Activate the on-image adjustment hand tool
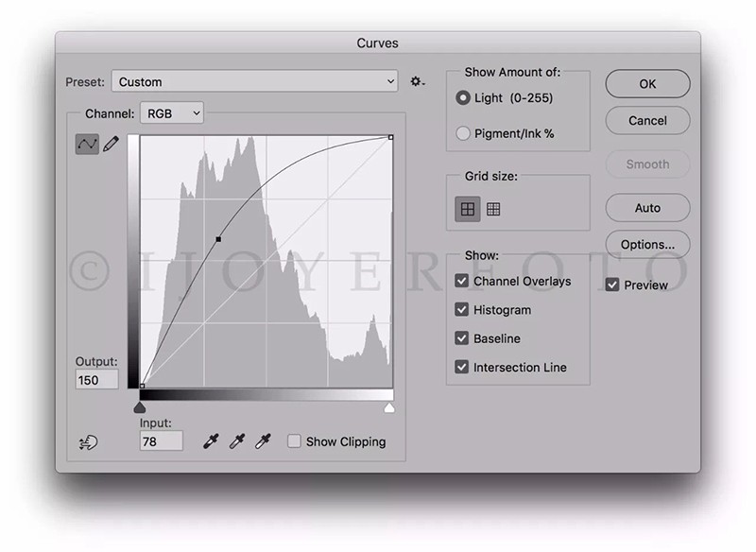 88,442
